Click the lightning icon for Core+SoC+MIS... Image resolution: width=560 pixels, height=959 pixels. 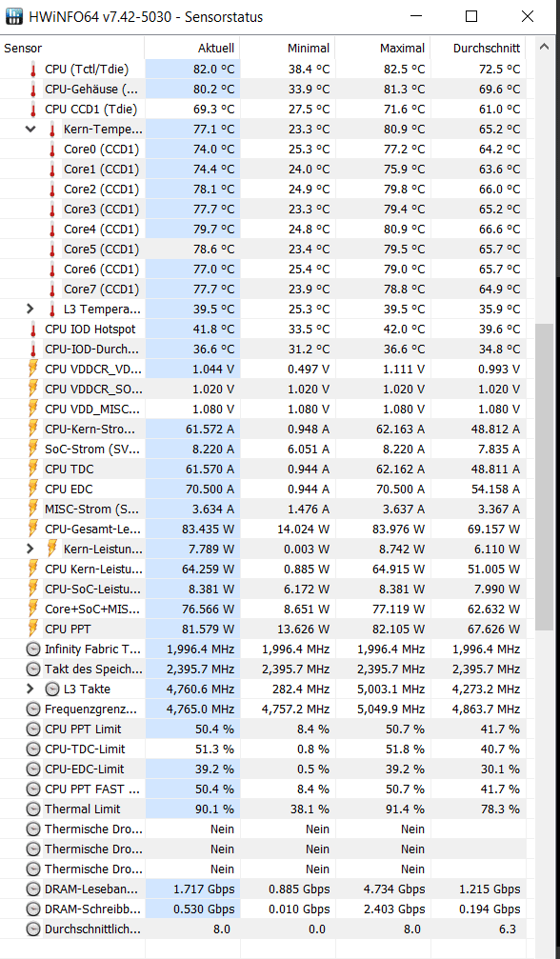33,609
